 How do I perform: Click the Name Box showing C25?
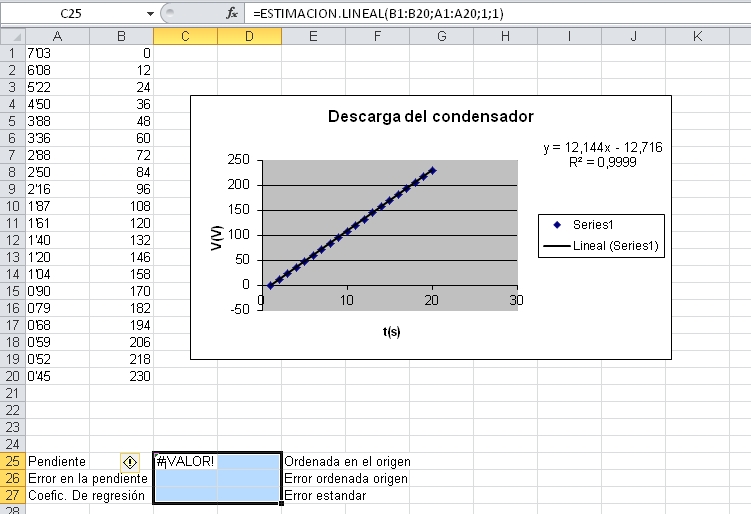(72, 14)
